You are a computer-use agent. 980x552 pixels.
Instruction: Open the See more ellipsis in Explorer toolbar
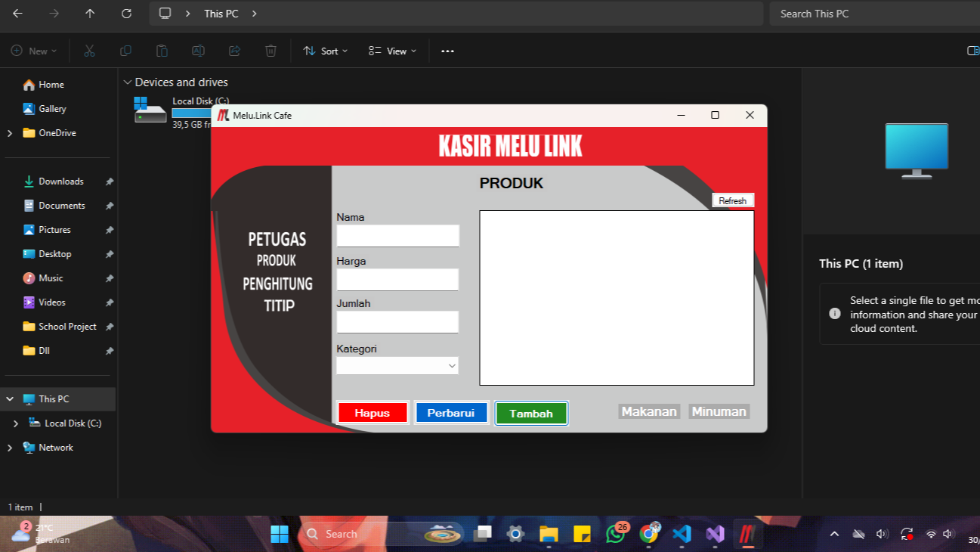coord(447,51)
